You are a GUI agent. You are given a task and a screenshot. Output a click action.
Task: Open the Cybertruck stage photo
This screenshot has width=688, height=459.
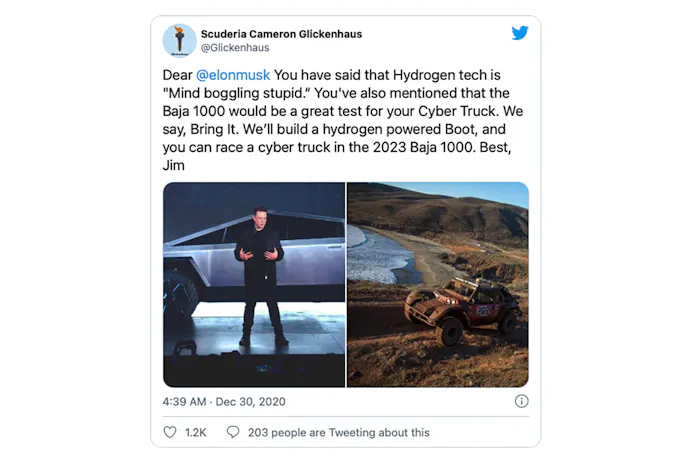[x=254, y=284]
